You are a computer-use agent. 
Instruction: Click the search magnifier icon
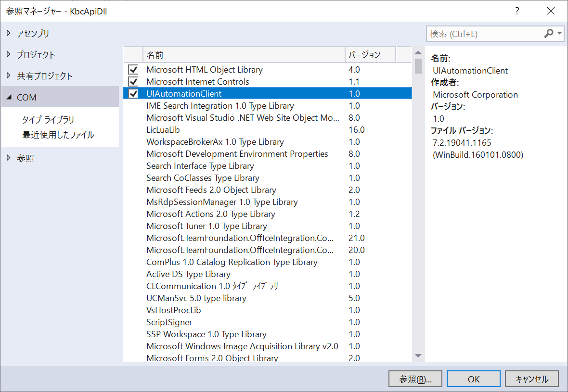(x=548, y=34)
